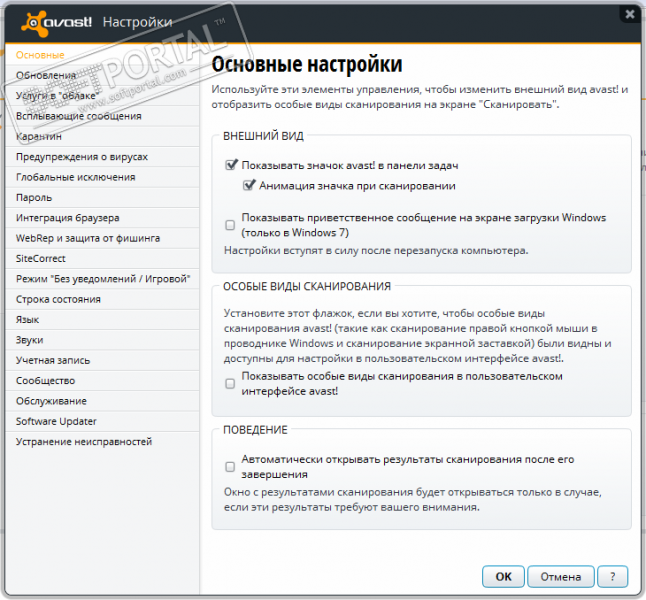Open the 'Карантин' section

(x=102, y=136)
